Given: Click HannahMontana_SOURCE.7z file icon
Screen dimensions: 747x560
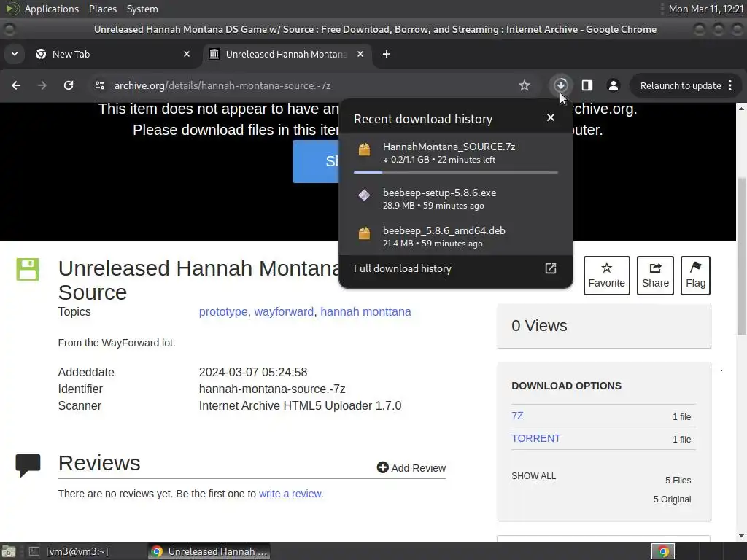Looking at the screenshot, I should pos(365,149).
